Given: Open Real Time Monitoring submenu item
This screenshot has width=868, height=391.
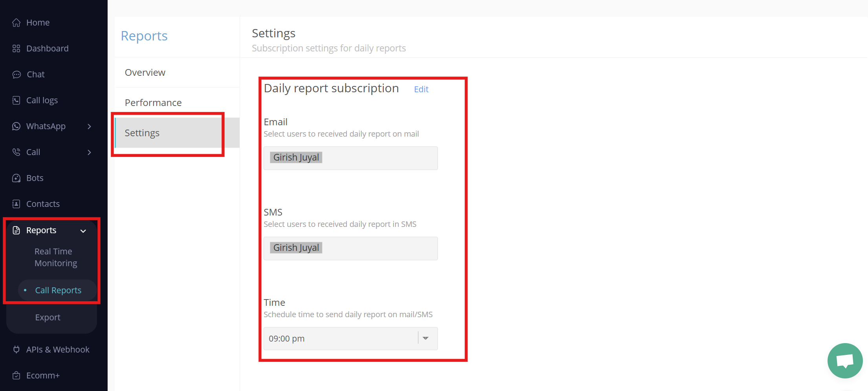Looking at the screenshot, I should tap(55, 257).
